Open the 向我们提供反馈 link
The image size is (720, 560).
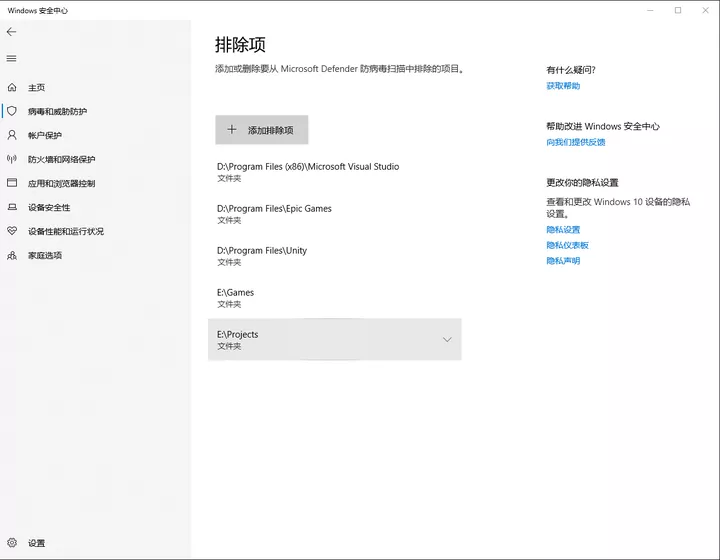tap(575, 142)
